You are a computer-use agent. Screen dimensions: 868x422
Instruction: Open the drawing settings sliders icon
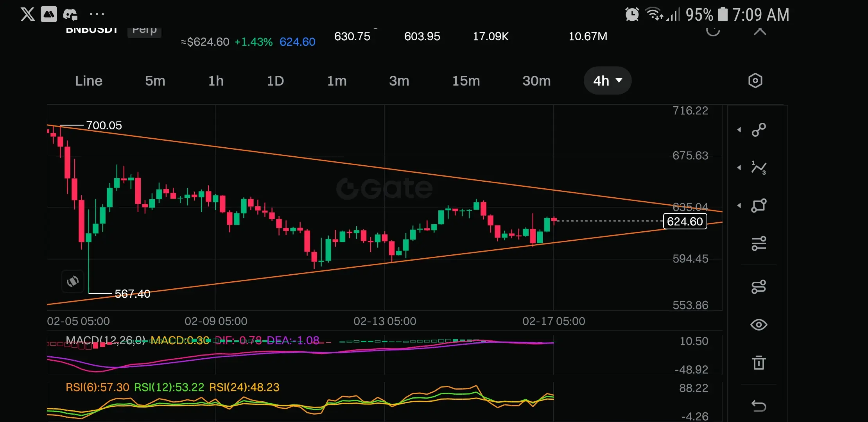(759, 243)
